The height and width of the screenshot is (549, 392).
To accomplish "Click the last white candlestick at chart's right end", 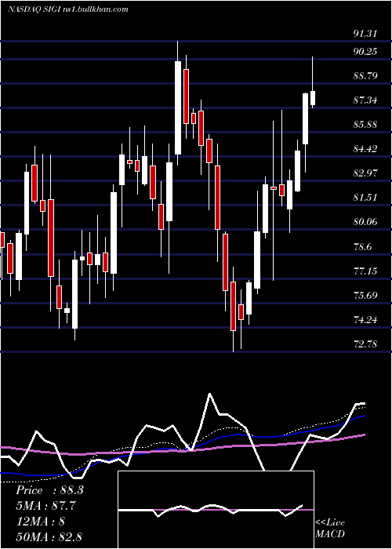I will (x=313, y=82).
